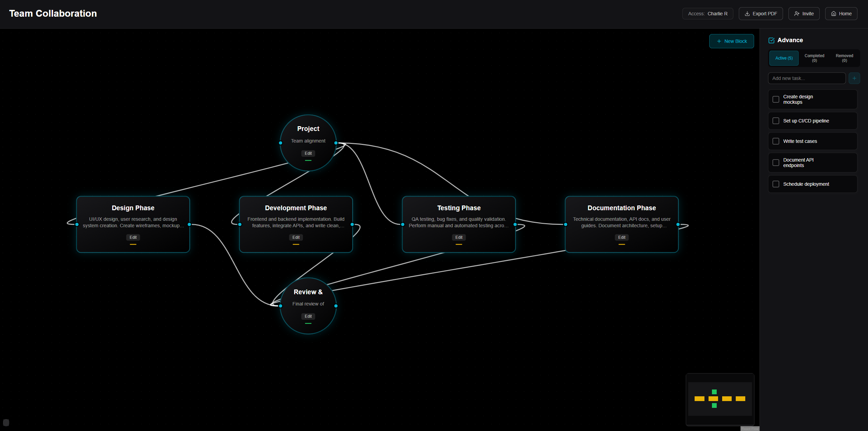Toggle the Write test cases checkbox
This screenshot has height=431, width=868.
pos(776,141)
